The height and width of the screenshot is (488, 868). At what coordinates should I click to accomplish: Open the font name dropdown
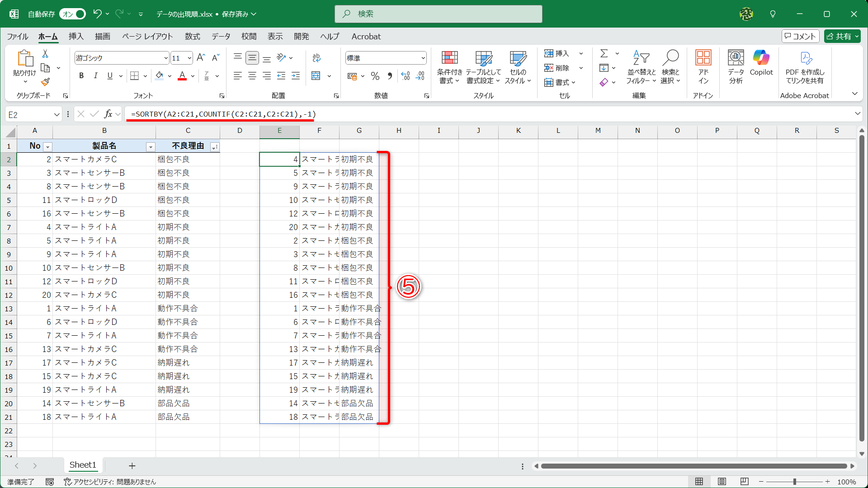(165, 58)
